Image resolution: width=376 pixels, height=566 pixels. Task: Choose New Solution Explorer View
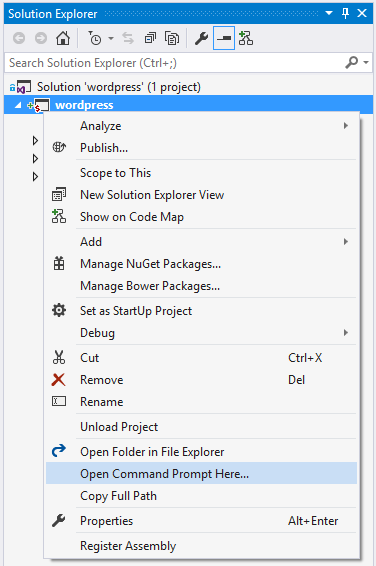click(x=201, y=195)
